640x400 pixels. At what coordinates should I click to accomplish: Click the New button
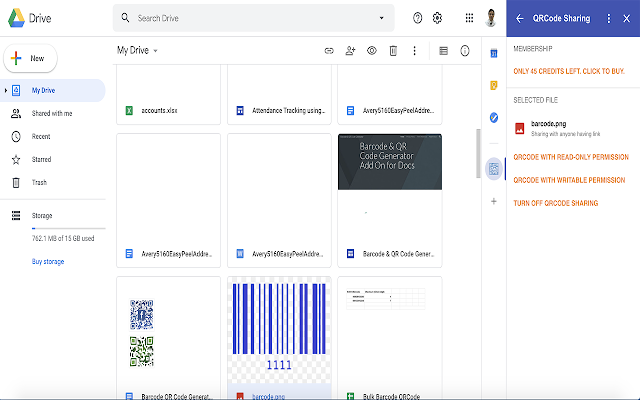pos(30,58)
